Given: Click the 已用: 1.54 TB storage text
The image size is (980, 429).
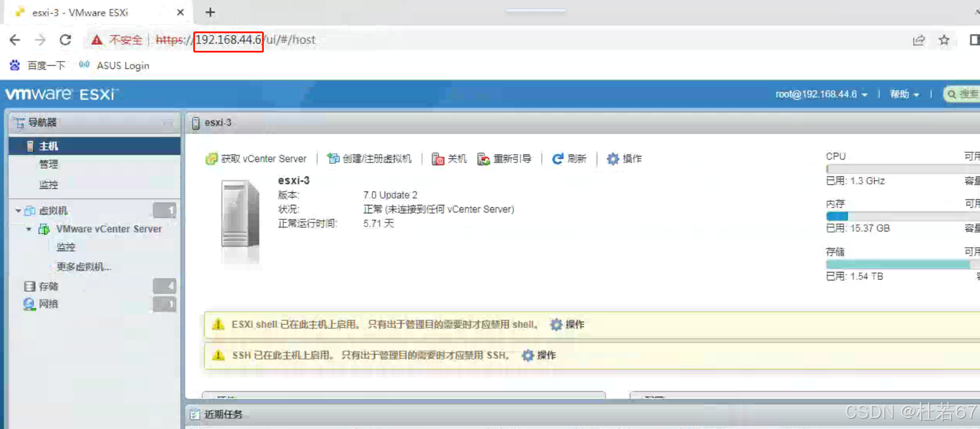Looking at the screenshot, I should (x=854, y=276).
